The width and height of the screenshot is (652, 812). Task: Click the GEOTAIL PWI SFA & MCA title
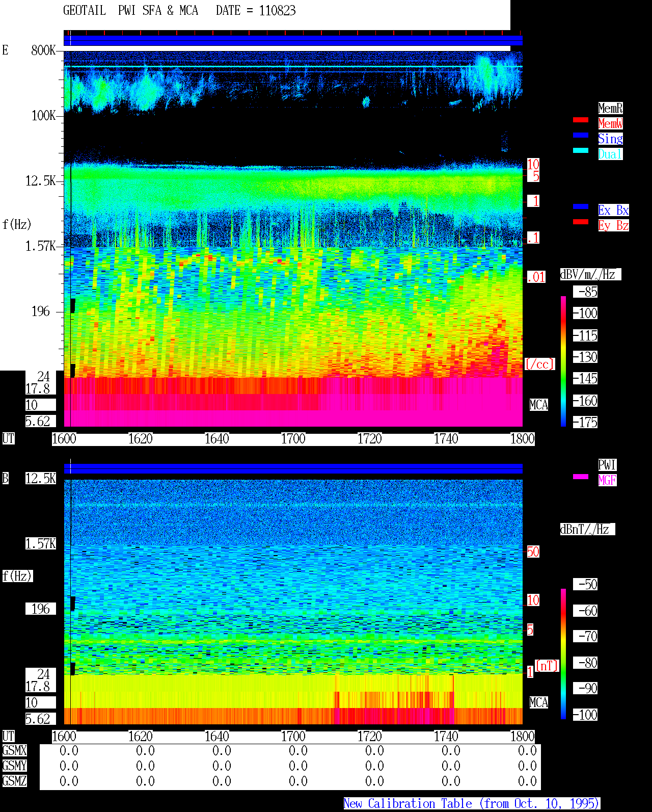[x=130, y=11]
